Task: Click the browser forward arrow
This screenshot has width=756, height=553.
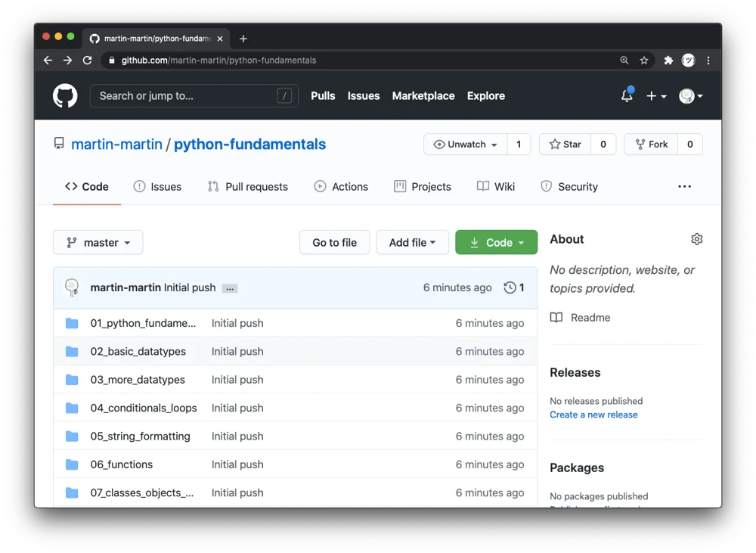Action: (67, 61)
